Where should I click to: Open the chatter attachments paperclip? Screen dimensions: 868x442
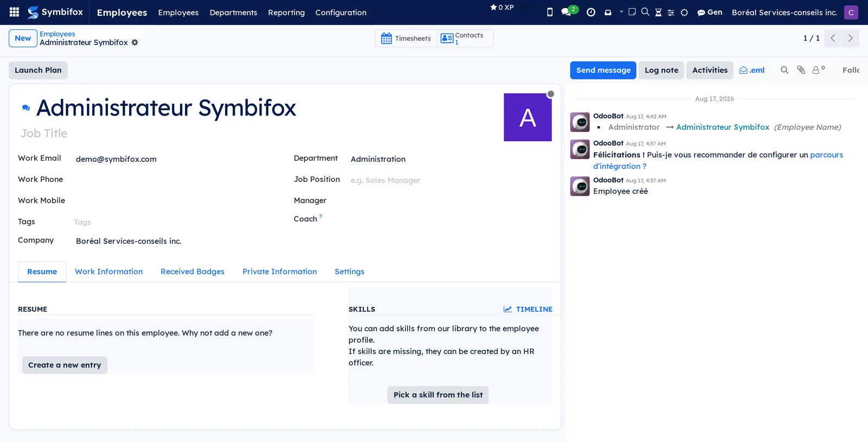(x=801, y=70)
